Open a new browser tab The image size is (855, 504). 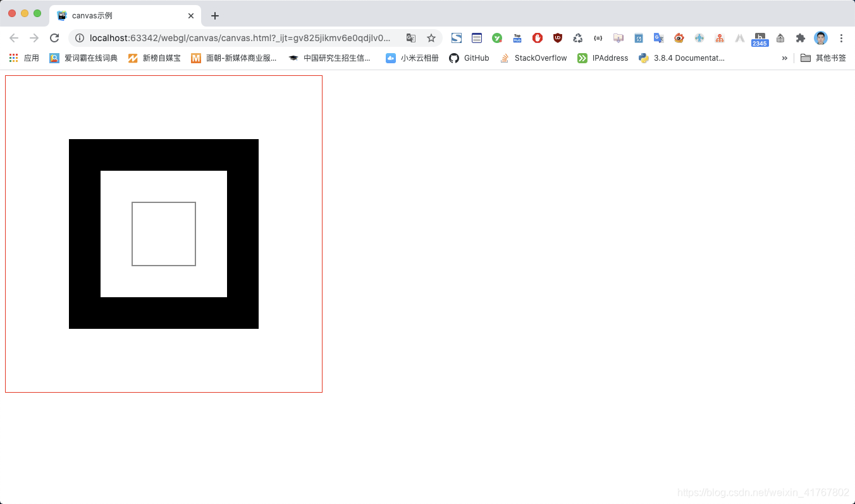click(215, 16)
